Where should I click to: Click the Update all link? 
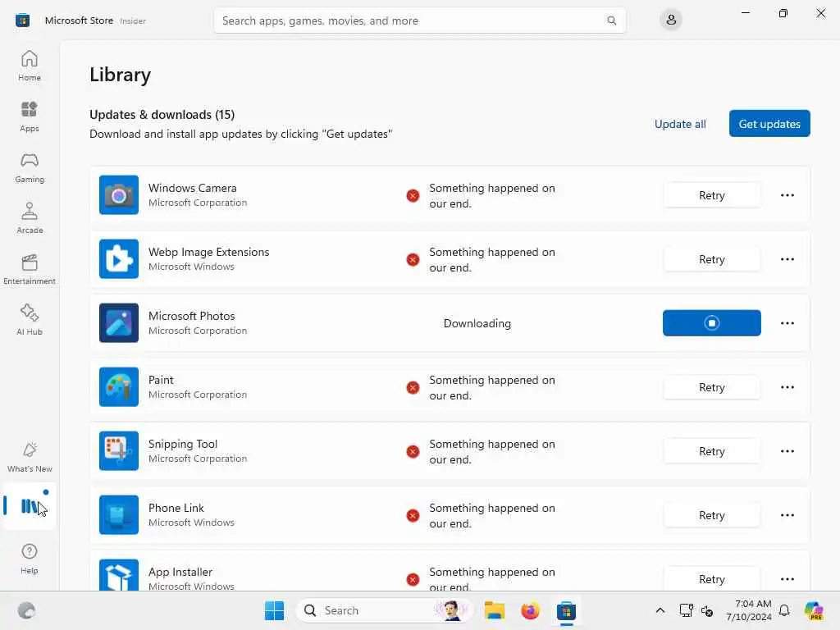tap(680, 124)
